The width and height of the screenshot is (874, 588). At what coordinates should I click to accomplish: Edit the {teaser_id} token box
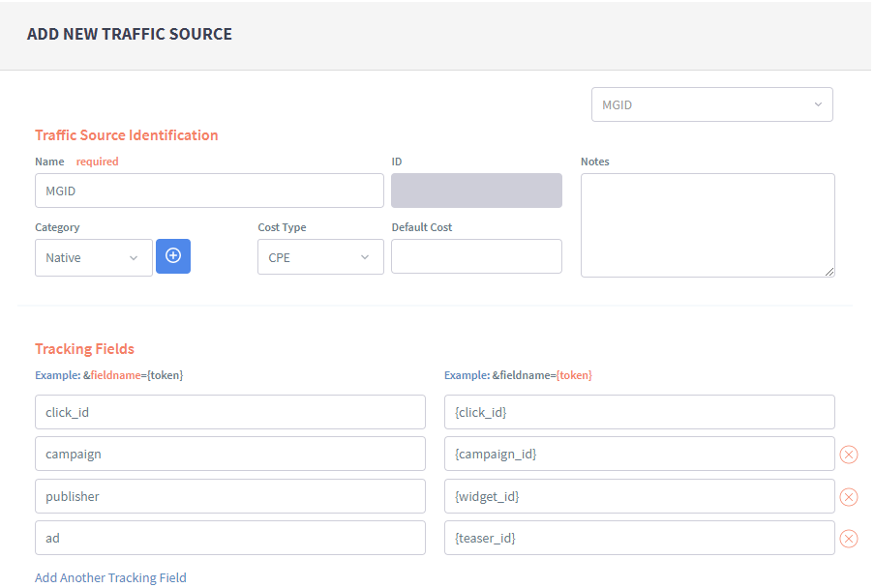tap(640, 538)
